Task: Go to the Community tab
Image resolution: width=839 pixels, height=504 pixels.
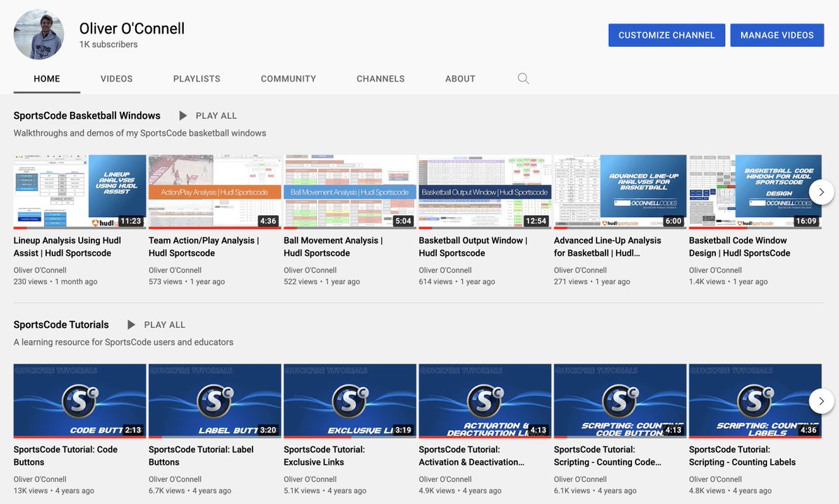Action: pyautogui.click(x=289, y=79)
